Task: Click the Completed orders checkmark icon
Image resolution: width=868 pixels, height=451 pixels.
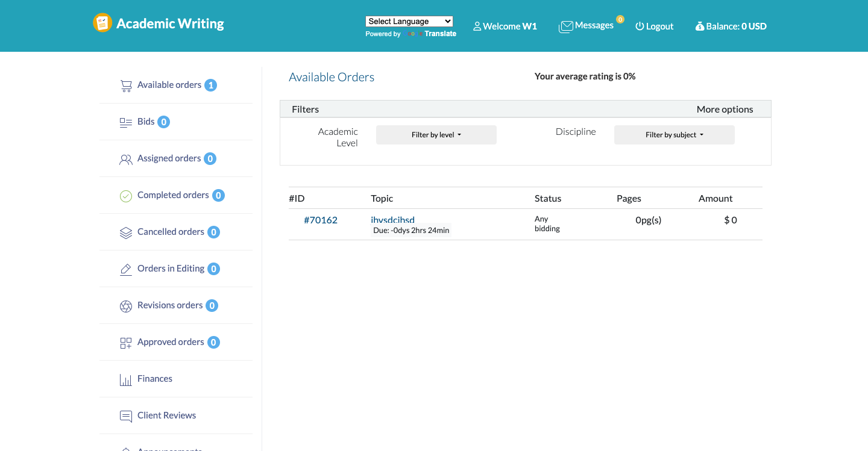Action: point(126,196)
